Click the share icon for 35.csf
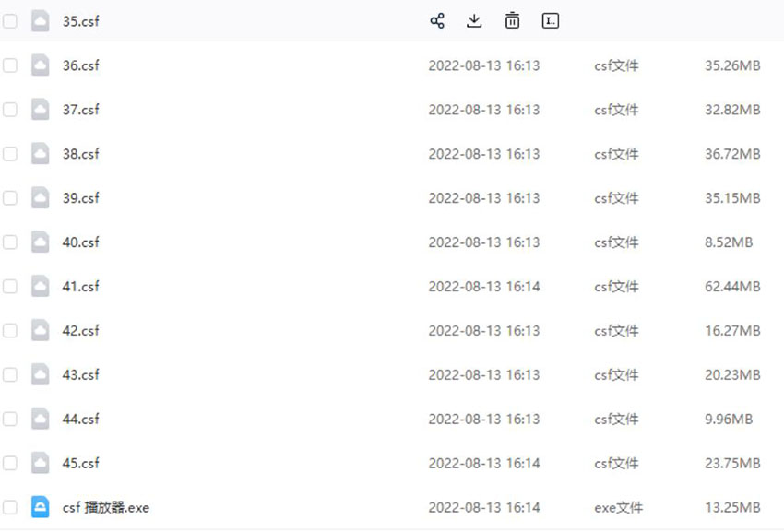The image size is (784, 532). 437,21
